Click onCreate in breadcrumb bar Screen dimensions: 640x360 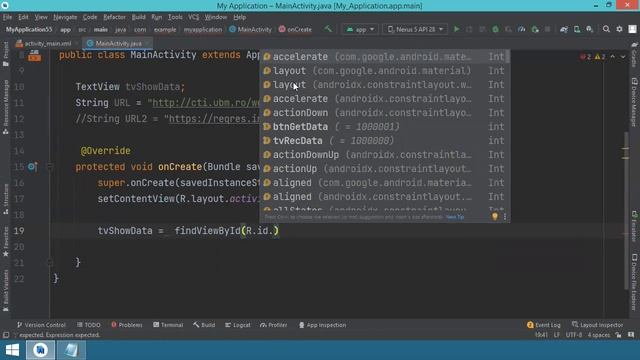point(295,29)
